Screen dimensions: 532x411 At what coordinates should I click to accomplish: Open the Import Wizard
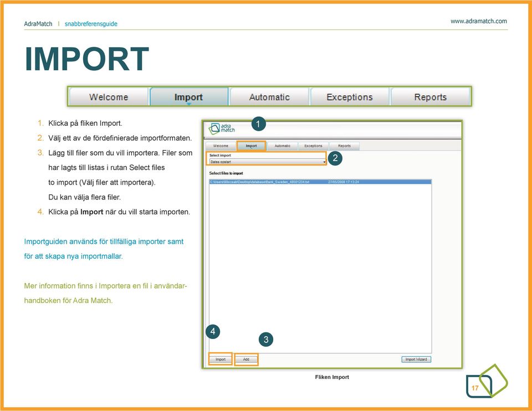tap(416, 359)
